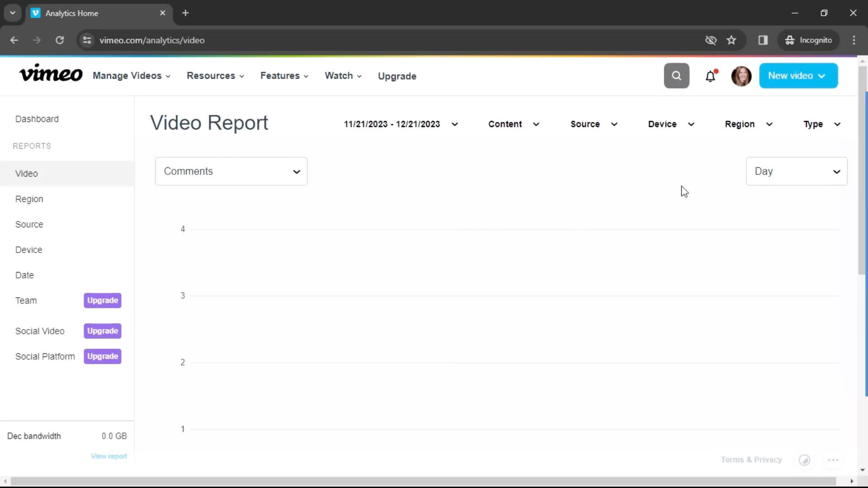Bookmark this page with the star icon

click(x=731, y=40)
